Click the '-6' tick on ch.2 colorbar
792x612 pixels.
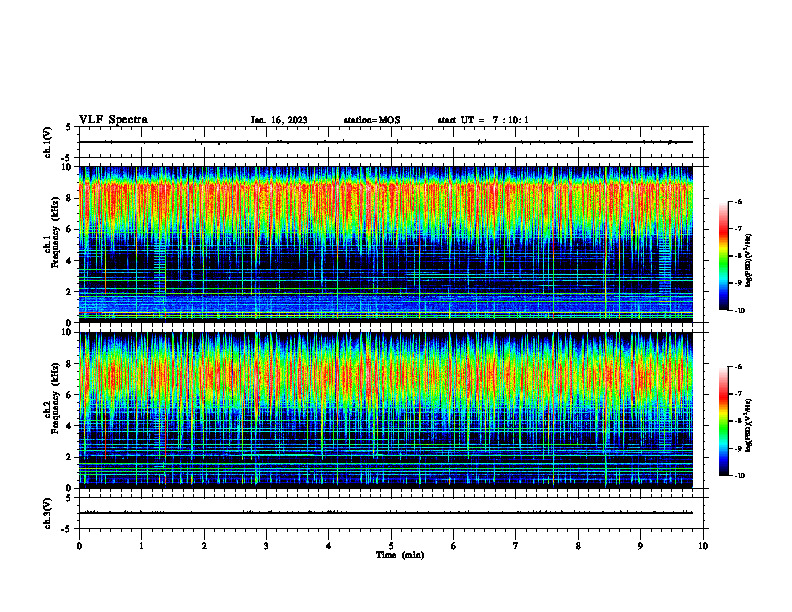(738, 367)
